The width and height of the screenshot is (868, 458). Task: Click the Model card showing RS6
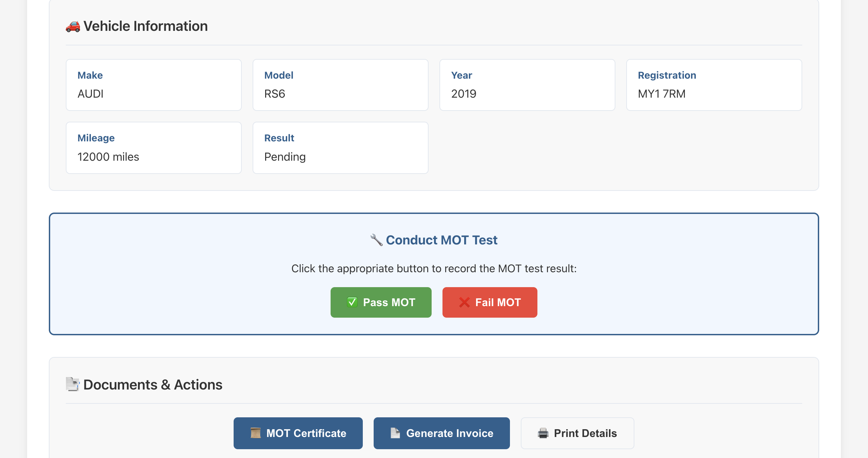point(340,85)
